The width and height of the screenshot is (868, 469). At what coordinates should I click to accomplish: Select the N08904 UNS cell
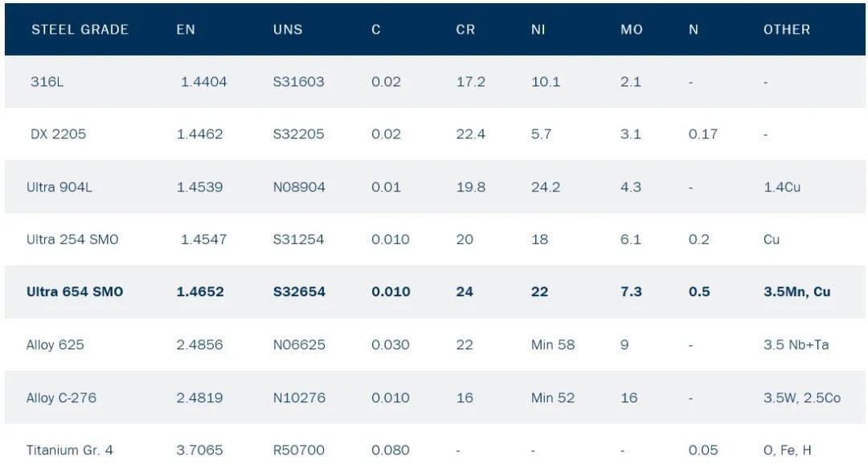(299, 187)
